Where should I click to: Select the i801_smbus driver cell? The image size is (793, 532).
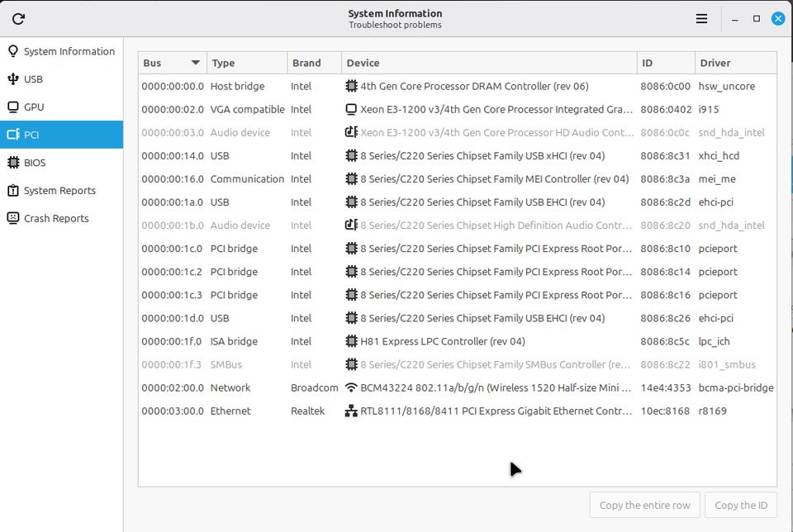coord(727,364)
